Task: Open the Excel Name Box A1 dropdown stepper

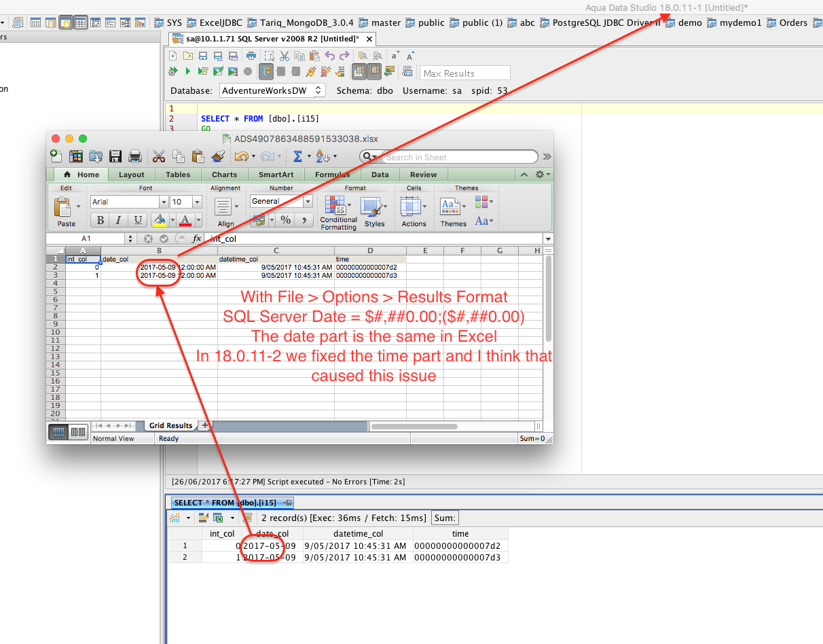Action: click(x=130, y=238)
